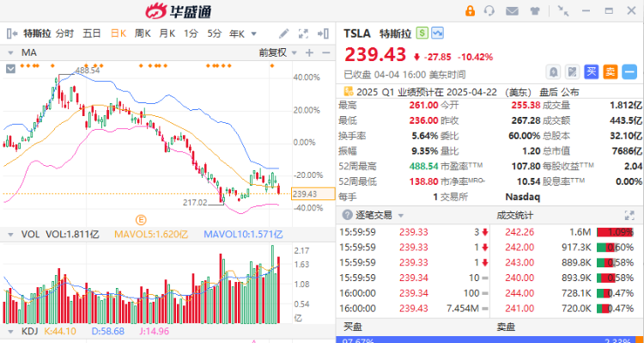Click the price alert bell icon
The height and width of the screenshot is (343, 644).
(x=553, y=72)
